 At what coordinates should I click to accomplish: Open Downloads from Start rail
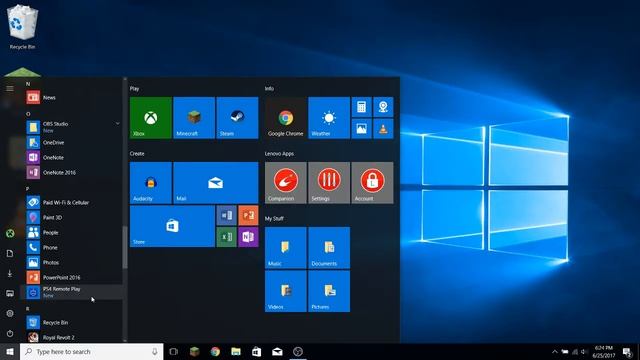click(10, 273)
